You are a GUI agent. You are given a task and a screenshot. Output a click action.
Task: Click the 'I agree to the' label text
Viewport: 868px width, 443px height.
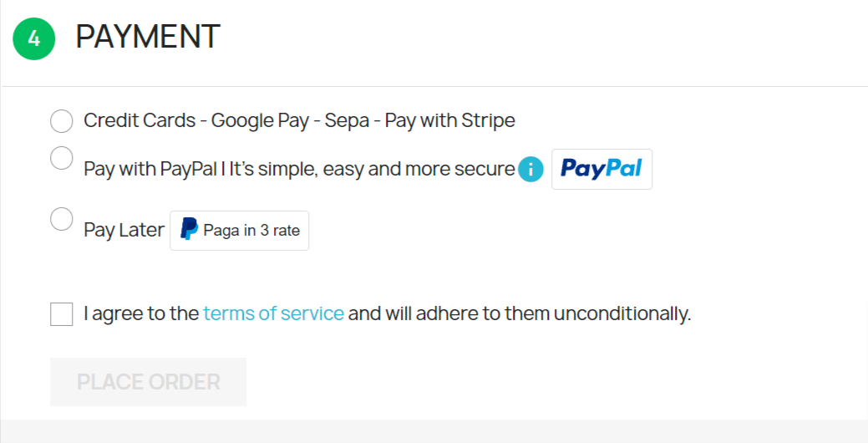tap(141, 313)
